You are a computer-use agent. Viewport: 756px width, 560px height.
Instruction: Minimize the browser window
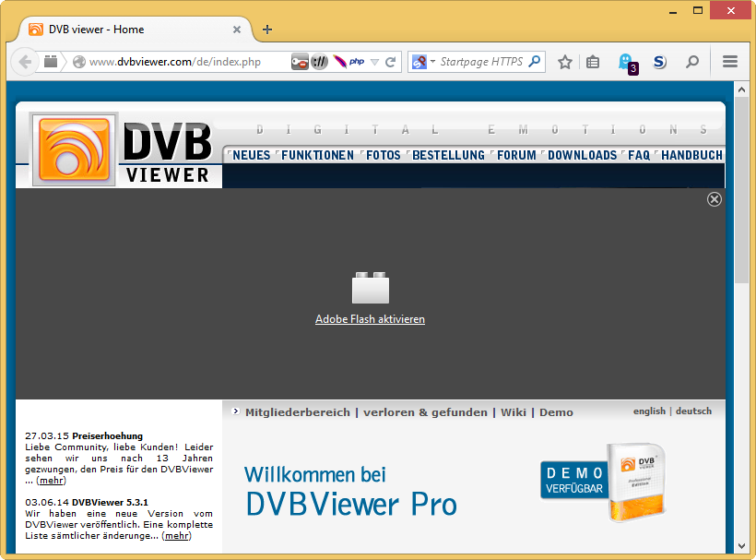coord(673,11)
